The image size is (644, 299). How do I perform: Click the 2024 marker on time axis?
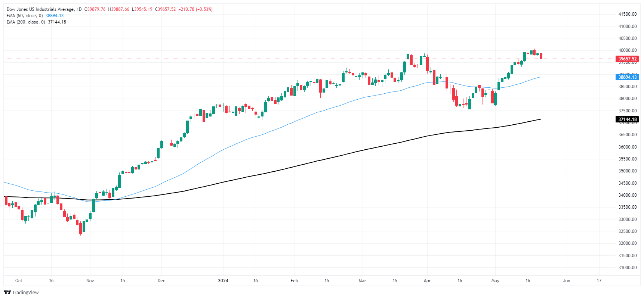point(223,281)
